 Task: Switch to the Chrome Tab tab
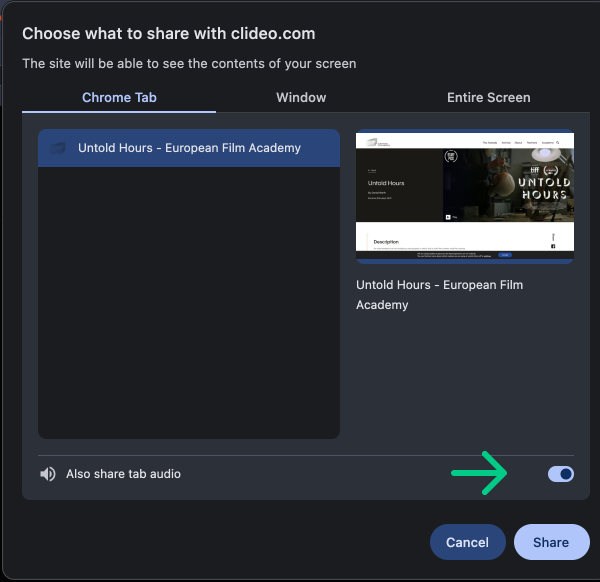tap(119, 97)
